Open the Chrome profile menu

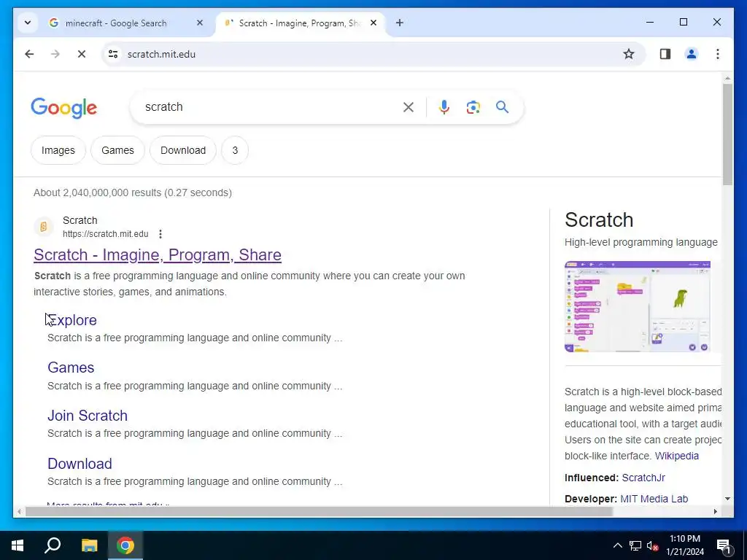[x=692, y=54]
